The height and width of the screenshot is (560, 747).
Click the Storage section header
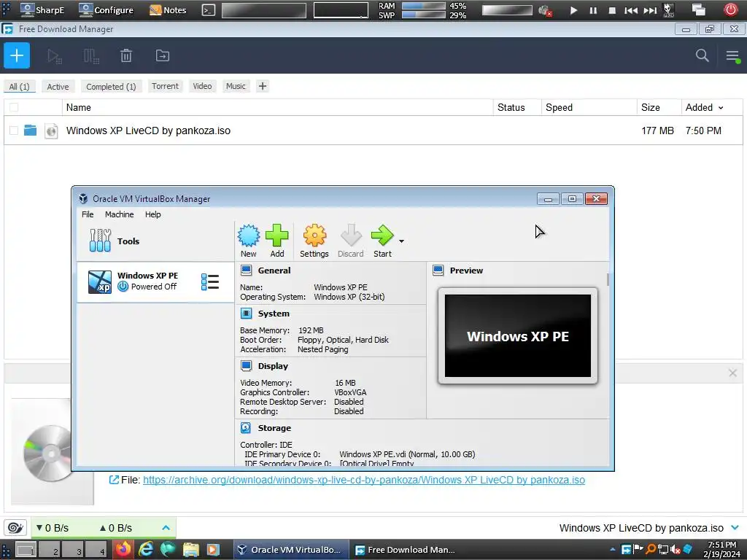point(274,428)
